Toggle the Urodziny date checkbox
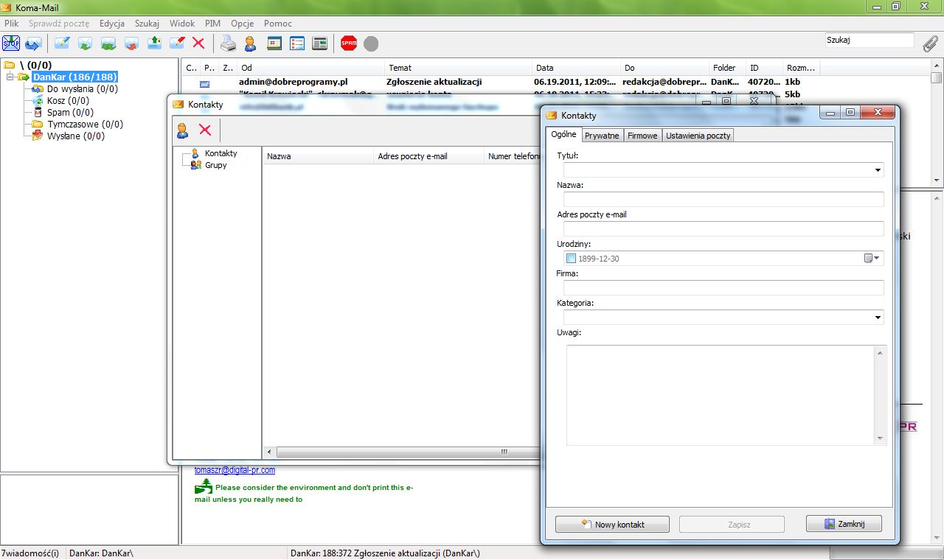The width and height of the screenshot is (944, 560). [571, 259]
